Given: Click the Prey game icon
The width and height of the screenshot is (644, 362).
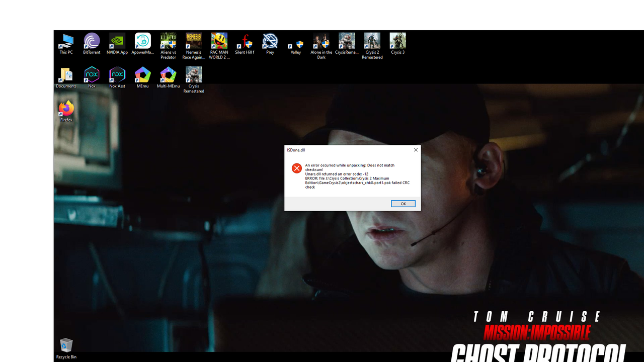Looking at the screenshot, I should [x=270, y=44].
